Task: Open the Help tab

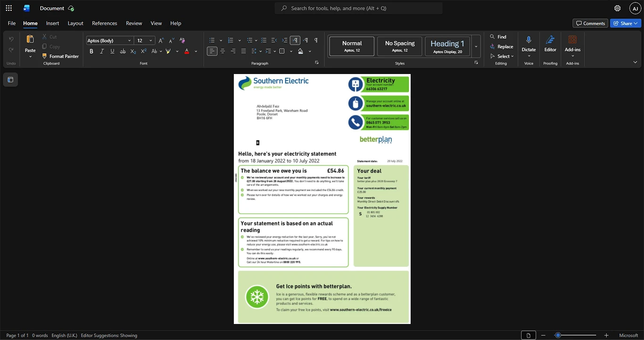Action: (x=175, y=23)
